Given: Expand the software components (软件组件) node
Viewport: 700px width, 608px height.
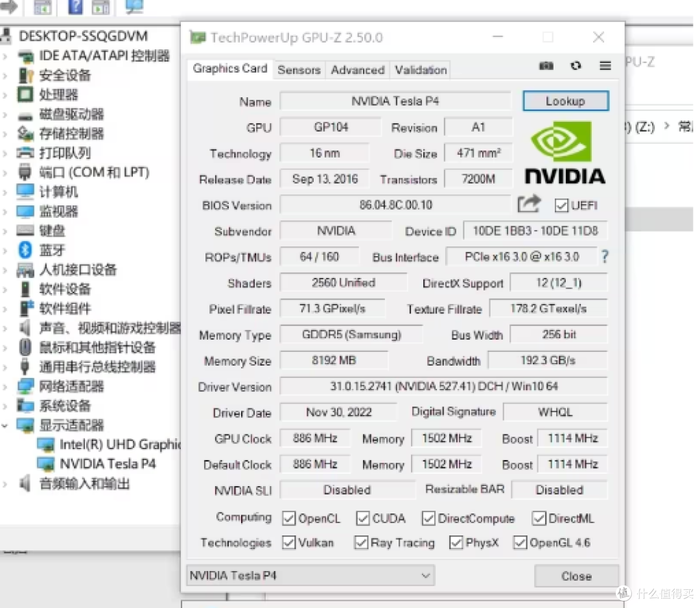Looking at the screenshot, I should (5, 309).
